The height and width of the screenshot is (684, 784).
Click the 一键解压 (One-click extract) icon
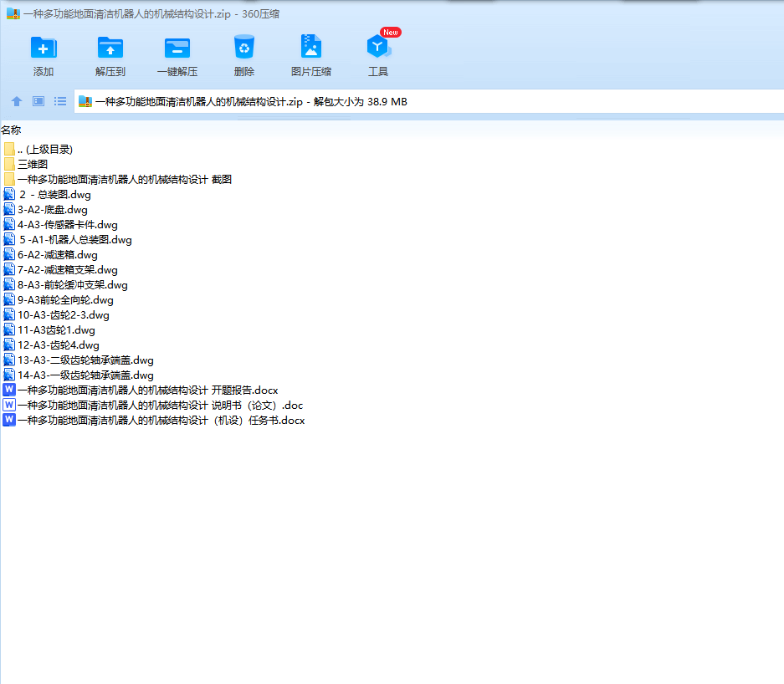pos(177,48)
